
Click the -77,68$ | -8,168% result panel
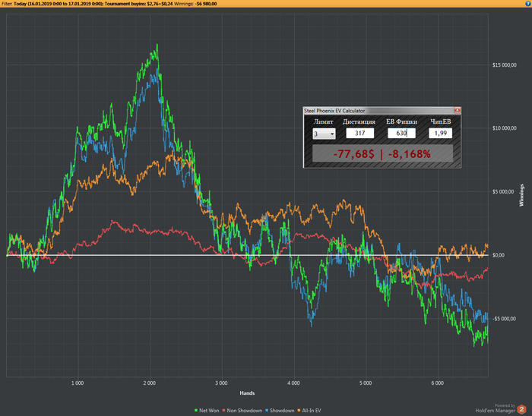pos(382,154)
